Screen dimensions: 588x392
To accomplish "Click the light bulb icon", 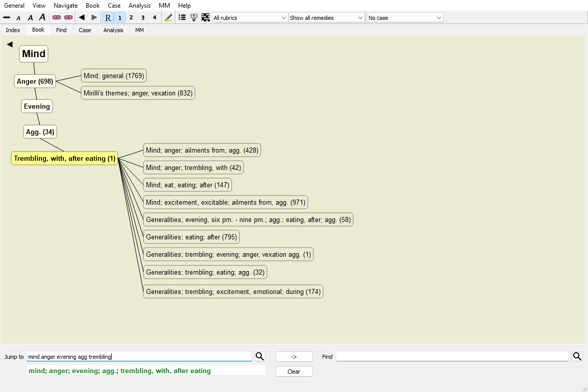I will point(193,17).
